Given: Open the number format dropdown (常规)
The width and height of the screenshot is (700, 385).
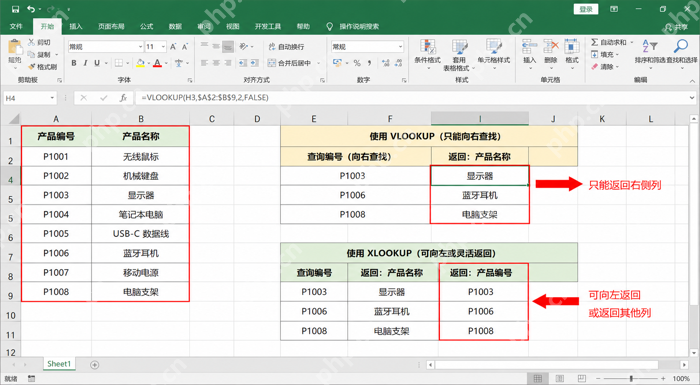Looking at the screenshot, I should click(x=400, y=46).
